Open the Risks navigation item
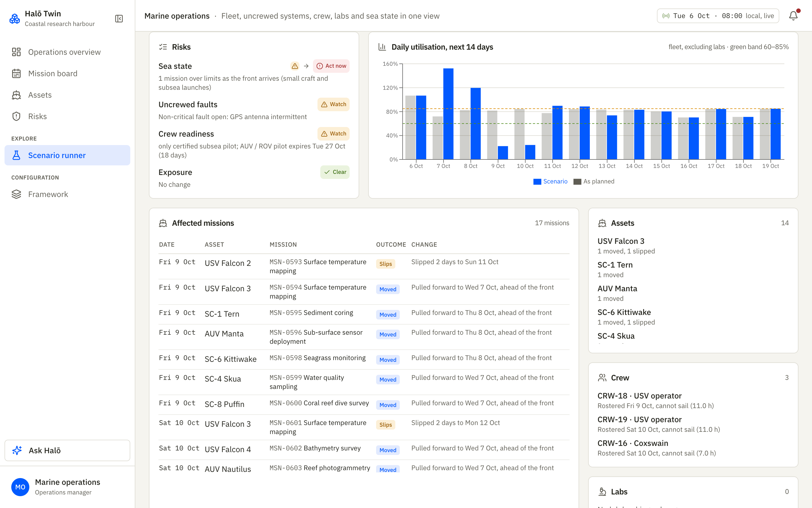 [67, 116]
